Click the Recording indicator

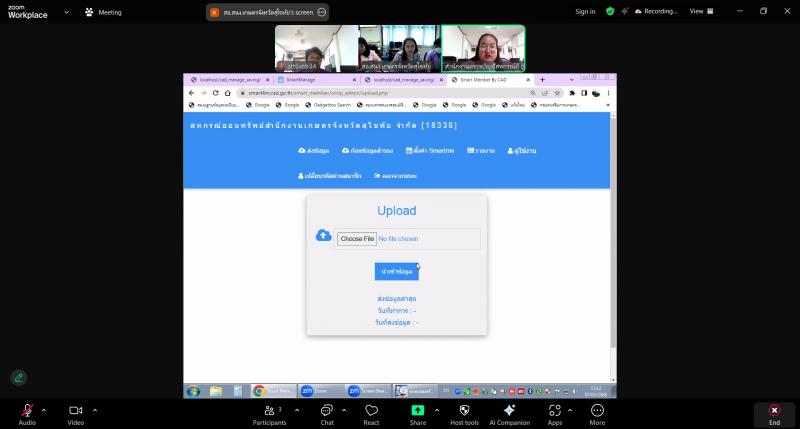[x=656, y=11]
